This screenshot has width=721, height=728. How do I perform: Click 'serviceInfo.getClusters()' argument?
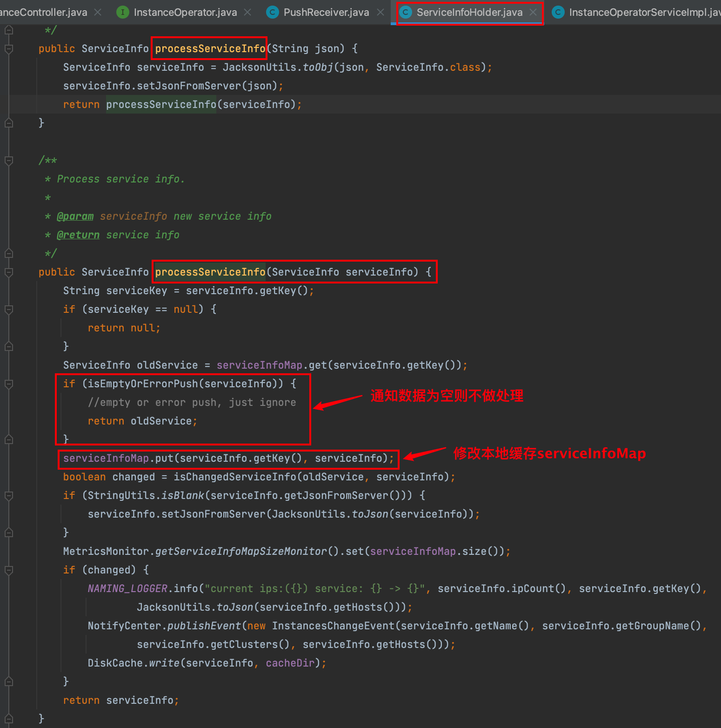(214, 644)
